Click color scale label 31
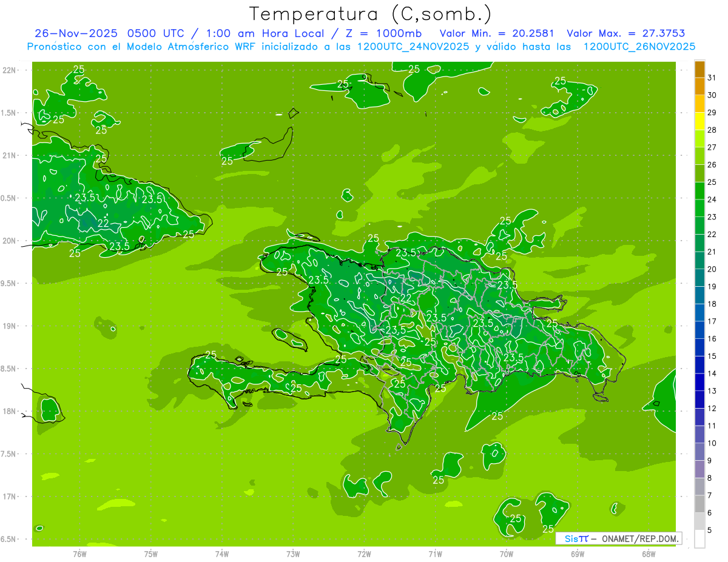The image size is (728, 562). (712, 78)
